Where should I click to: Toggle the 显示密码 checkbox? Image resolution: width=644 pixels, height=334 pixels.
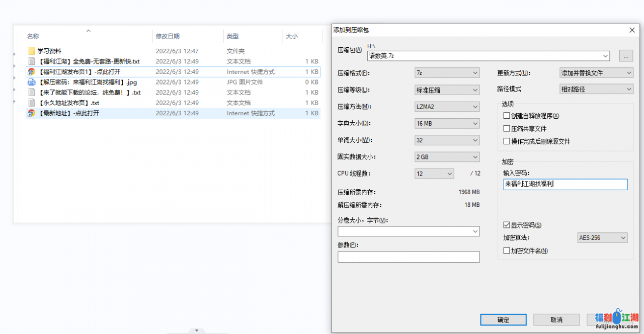(x=507, y=225)
